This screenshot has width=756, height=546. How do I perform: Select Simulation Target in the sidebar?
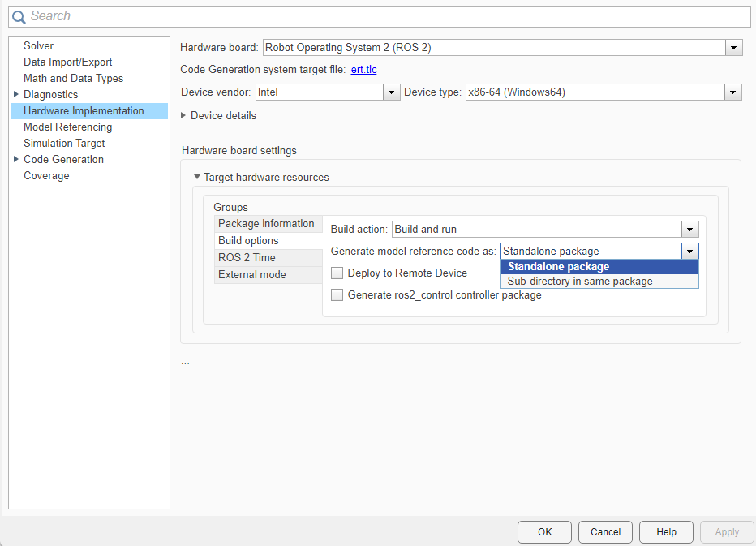point(64,143)
